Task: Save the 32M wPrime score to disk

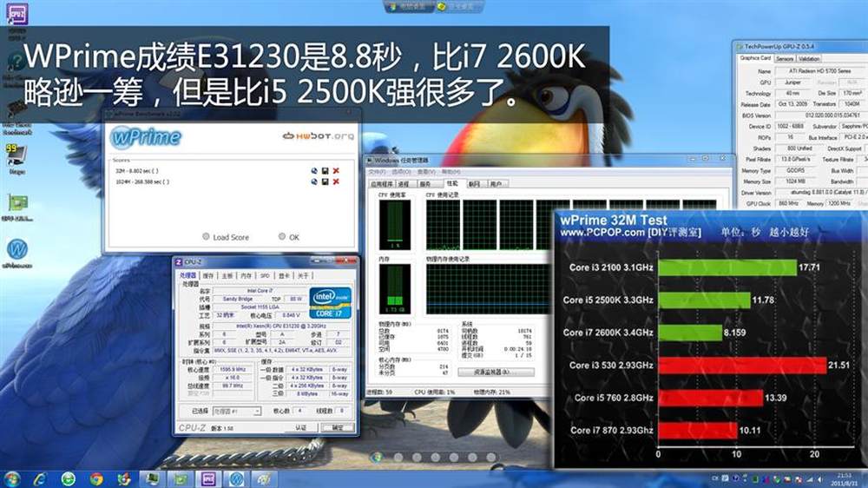Action: point(325,170)
